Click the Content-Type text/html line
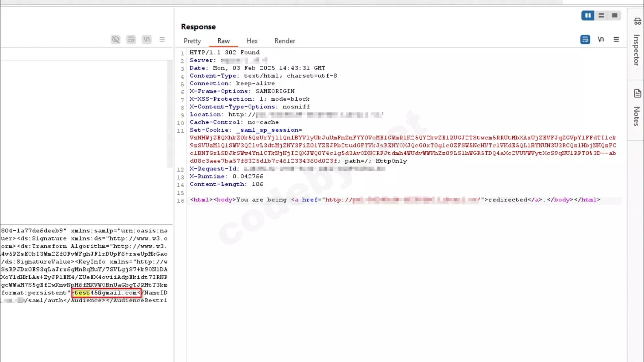Image resolution: width=644 pixels, height=362 pixels. click(x=263, y=76)
